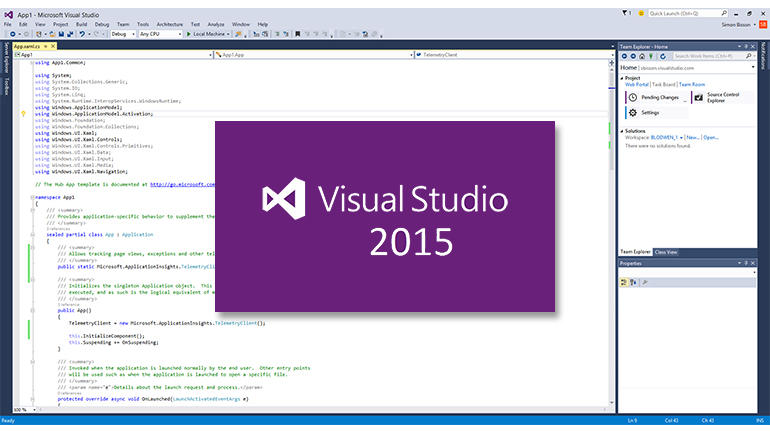
Task: Click the Undo arrow icon
Action: (x=82, y=34)
